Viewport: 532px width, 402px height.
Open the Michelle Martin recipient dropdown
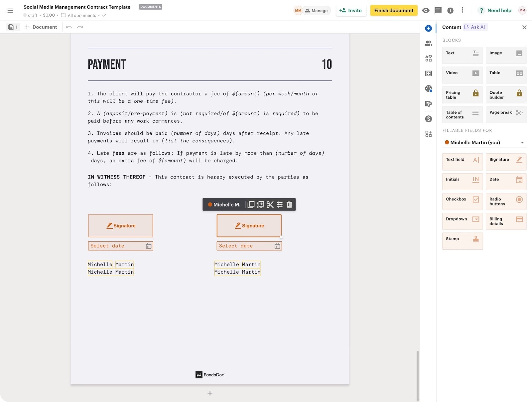pyautogui.click(x=484, y=142)
